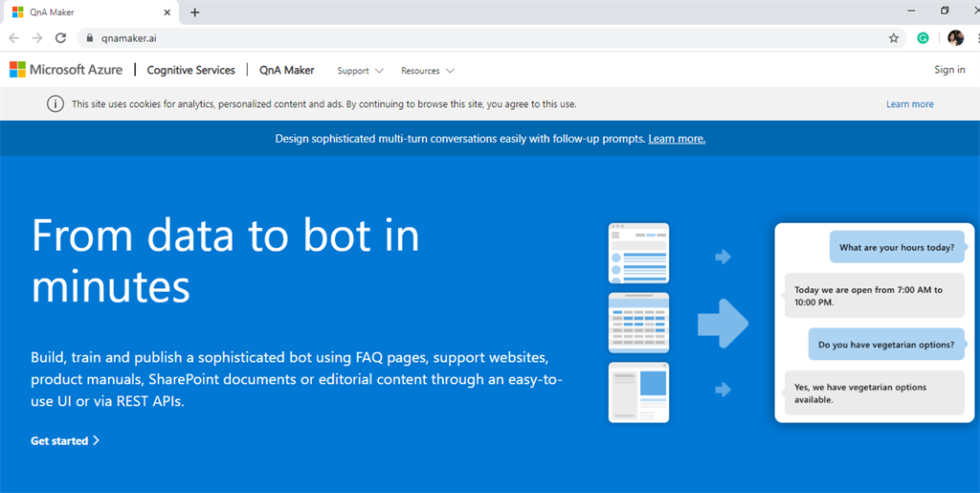The width and height of the screenshot is (980, 493).
Task: Click the padlock site info icon
Action: (x=89, y=38)
